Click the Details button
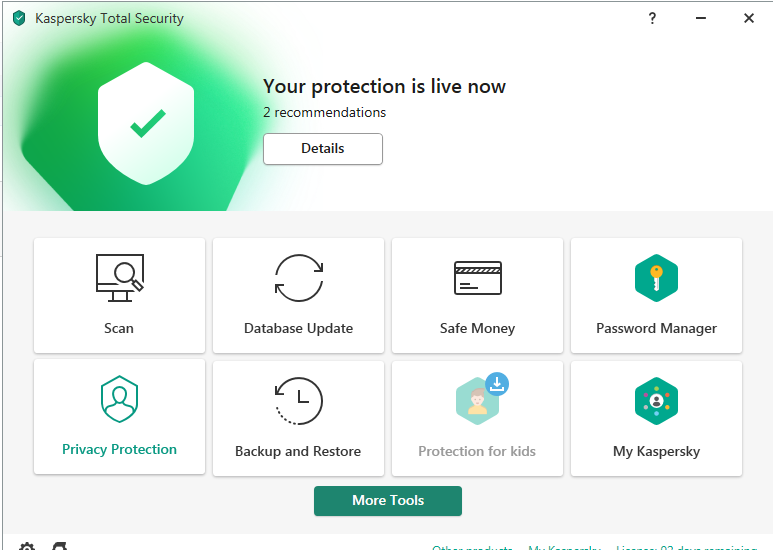 coord(322,148)
